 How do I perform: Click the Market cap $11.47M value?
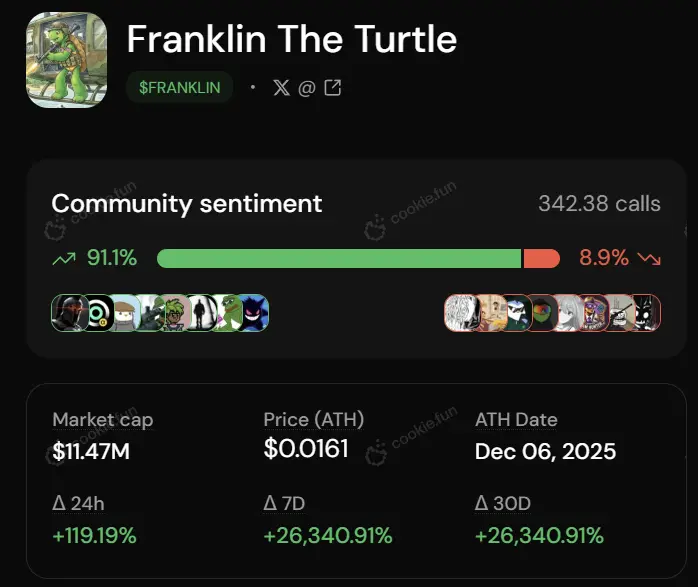click(x=91, y=452)
